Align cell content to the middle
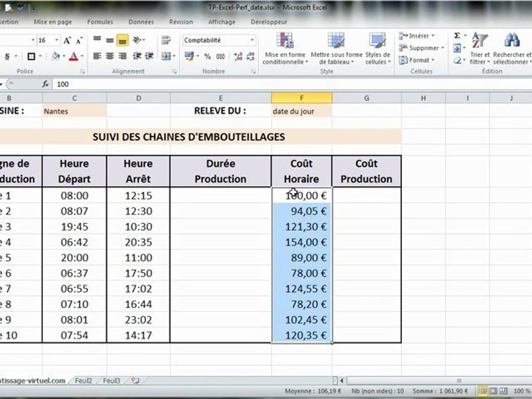 click(x=110, y=40)
